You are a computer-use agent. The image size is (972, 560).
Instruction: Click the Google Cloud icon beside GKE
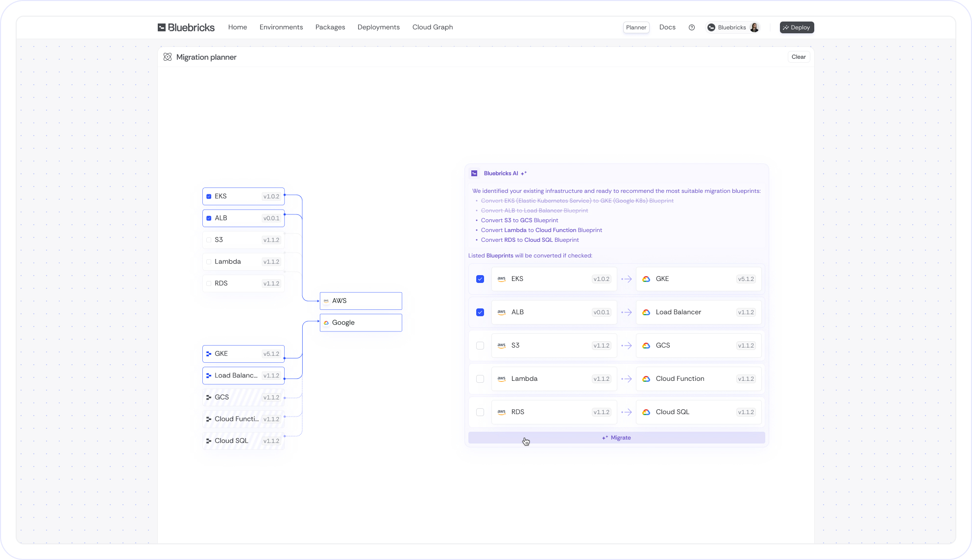[x=646, y=279]
